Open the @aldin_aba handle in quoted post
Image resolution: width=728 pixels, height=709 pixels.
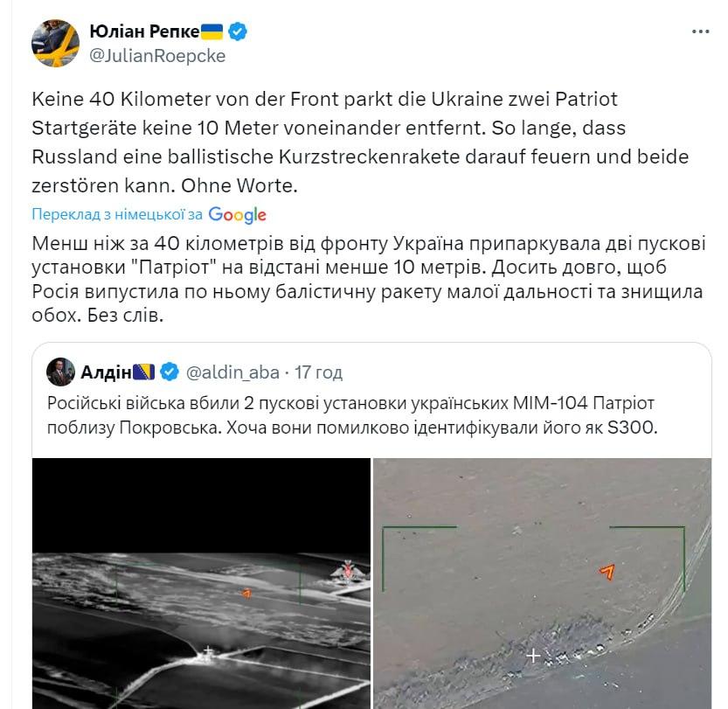coord(232,372)
